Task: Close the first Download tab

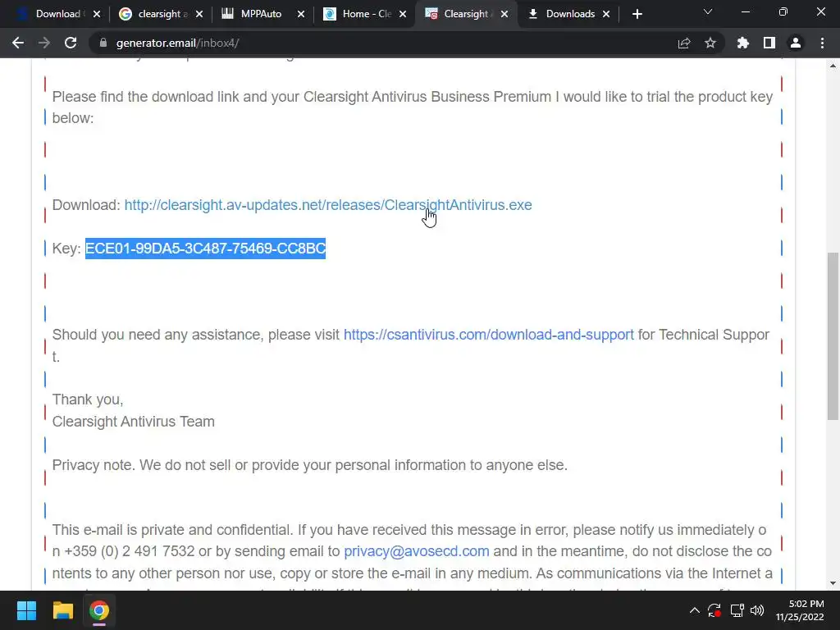Action: [x=97, y=14]
